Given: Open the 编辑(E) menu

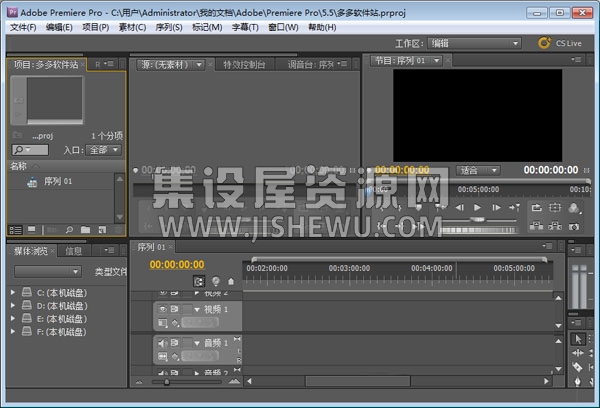Looking at the screenshot, I should 59,27.
